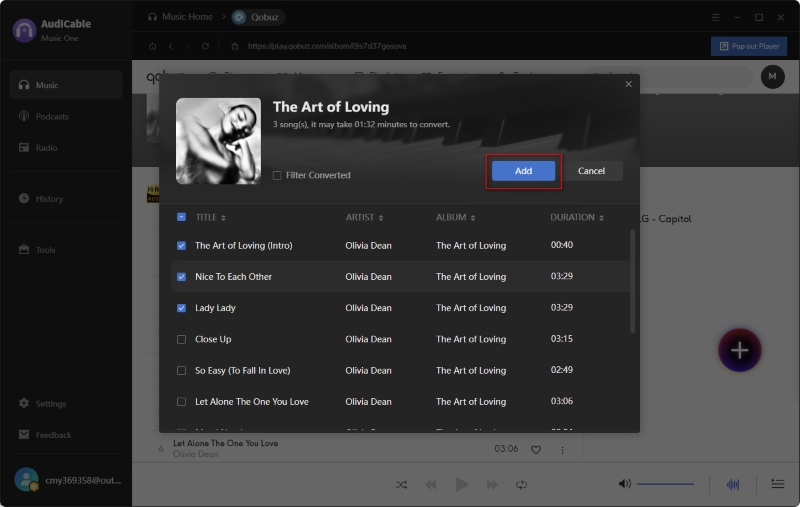Open the Podcasts section
This screenshot has width=800, height=507.
(x=66, y=116)
